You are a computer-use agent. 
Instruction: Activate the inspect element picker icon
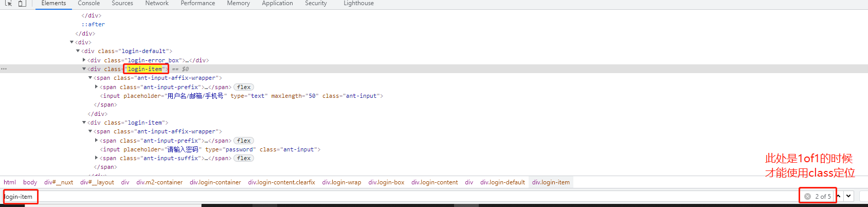pos(8,3)
